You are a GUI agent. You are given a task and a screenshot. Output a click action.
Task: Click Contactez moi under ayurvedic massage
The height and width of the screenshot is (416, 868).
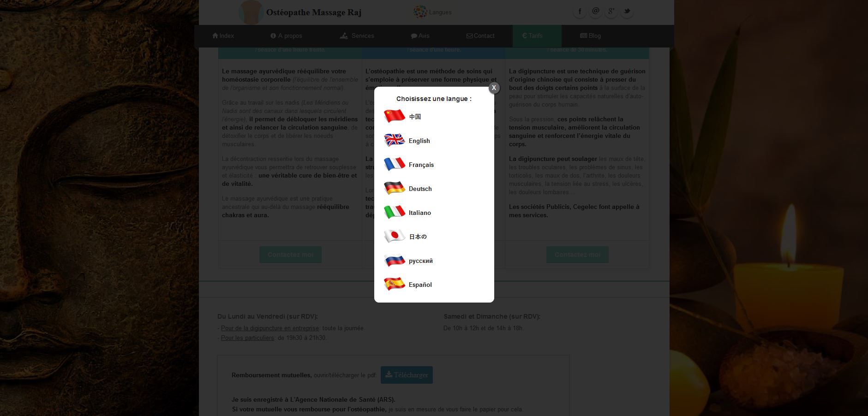click(290, 255)
